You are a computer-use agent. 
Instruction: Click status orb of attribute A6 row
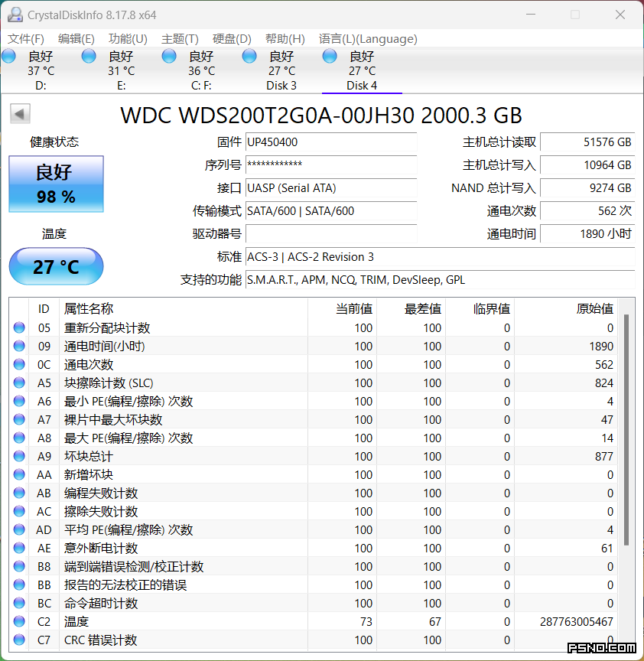[x=19, y=401]
